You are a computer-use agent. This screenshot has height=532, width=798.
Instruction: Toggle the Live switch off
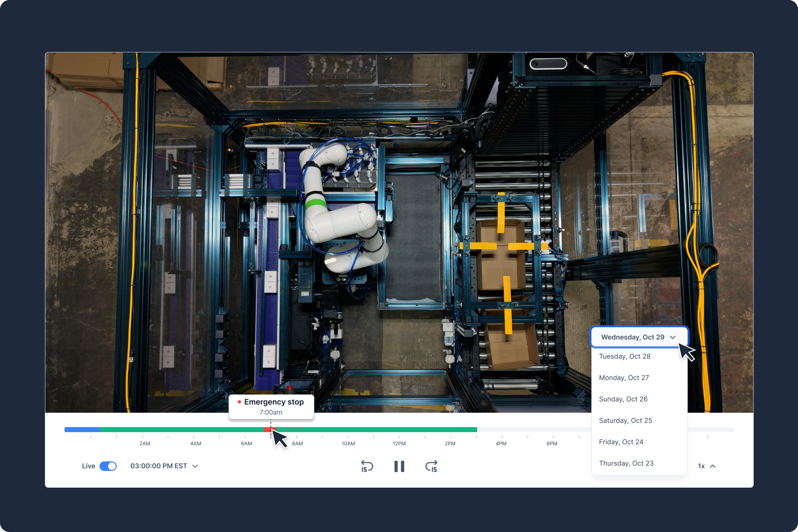click(108, 466)
